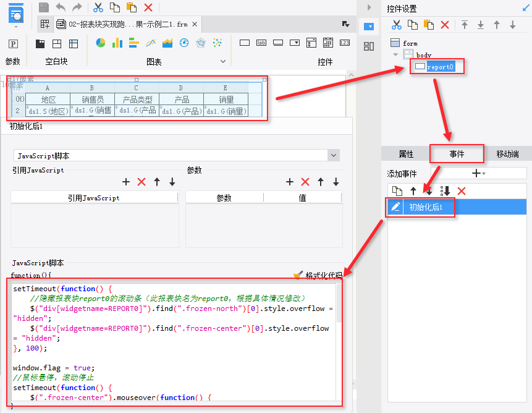Move widget to top in 控件设置 toolbar
This screenshot has width=532, height=413.
point(464,25)
